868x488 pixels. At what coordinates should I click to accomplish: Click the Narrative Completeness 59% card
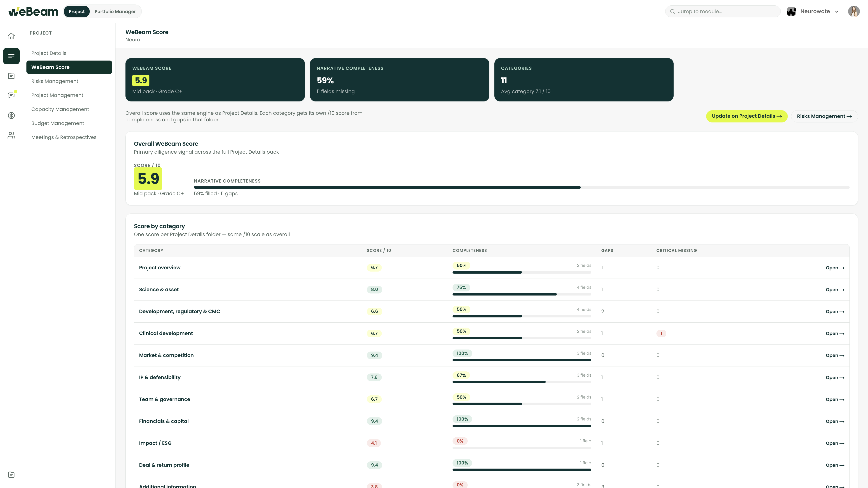399,80
